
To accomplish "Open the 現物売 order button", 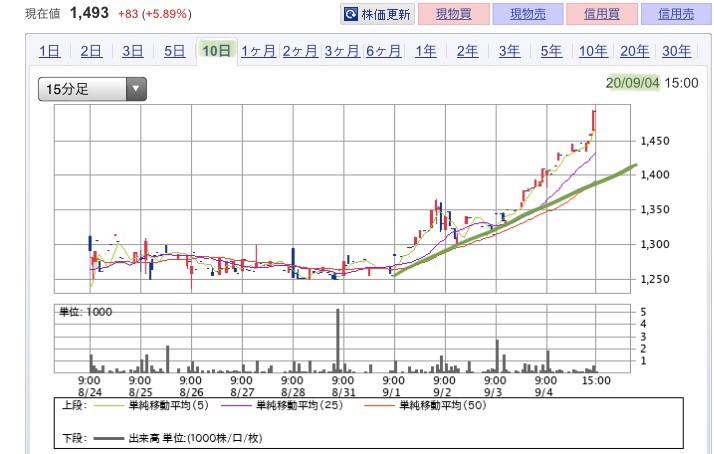I will [x=528, y=14].
